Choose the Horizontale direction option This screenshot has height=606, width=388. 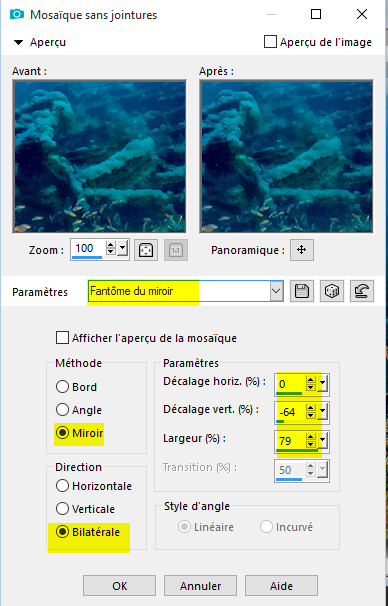pyautogui.click(x=62, y=486)
